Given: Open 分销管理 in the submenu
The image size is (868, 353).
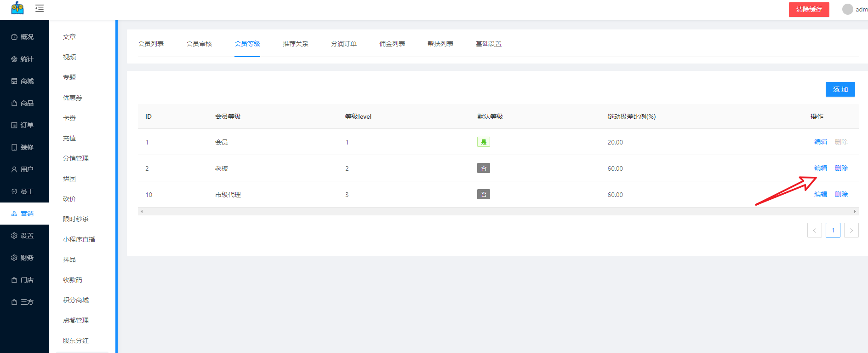Looking at the screenshot, I should pyautogui.click(x=76, y=158).
